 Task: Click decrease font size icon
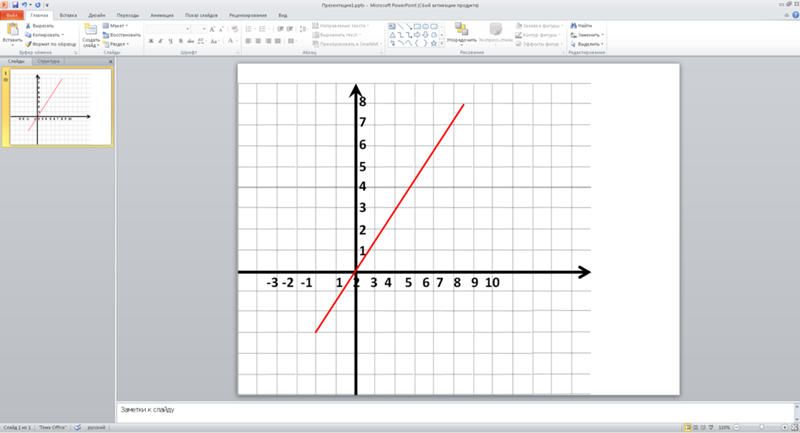pos(221,29)
